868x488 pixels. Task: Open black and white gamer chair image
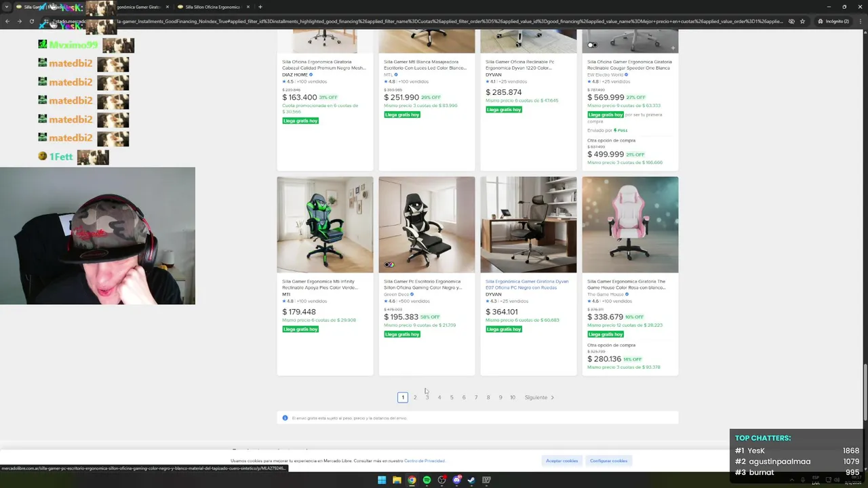point(427,225)
